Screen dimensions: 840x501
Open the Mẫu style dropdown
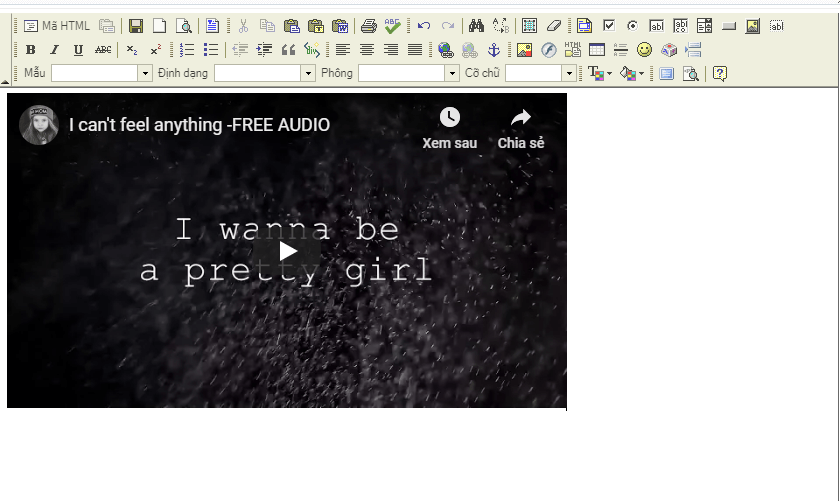145,74
